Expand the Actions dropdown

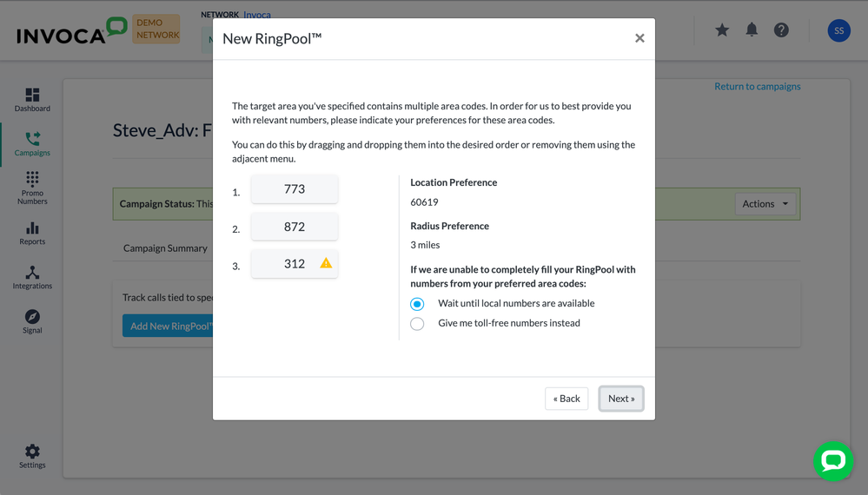point(765,204)
